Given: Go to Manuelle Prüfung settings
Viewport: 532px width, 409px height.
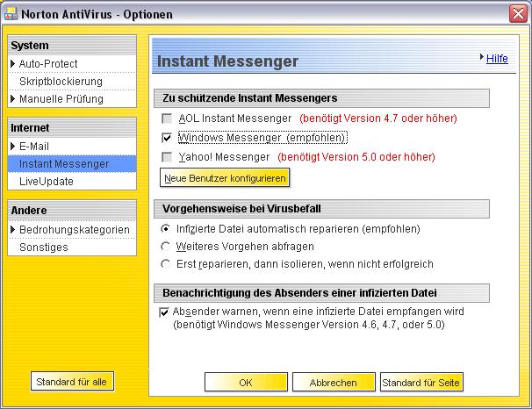Looking at the screenshot, I should point(61,99).
